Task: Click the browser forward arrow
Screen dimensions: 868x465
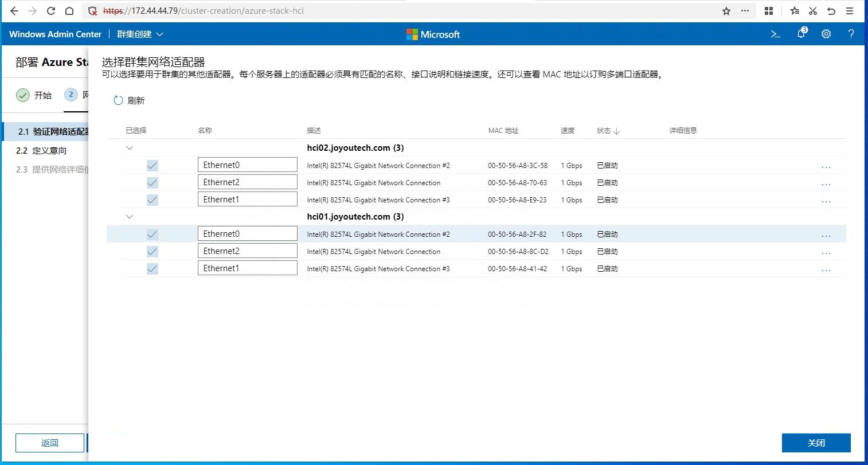Action: [33, 11]
